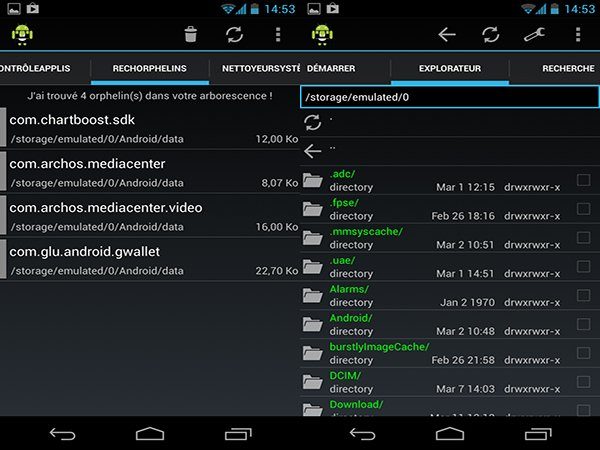Viewport: 600px width, 450px height.
Task: Open overflow menu in left screen toolbar
Action: coord(278,34)
